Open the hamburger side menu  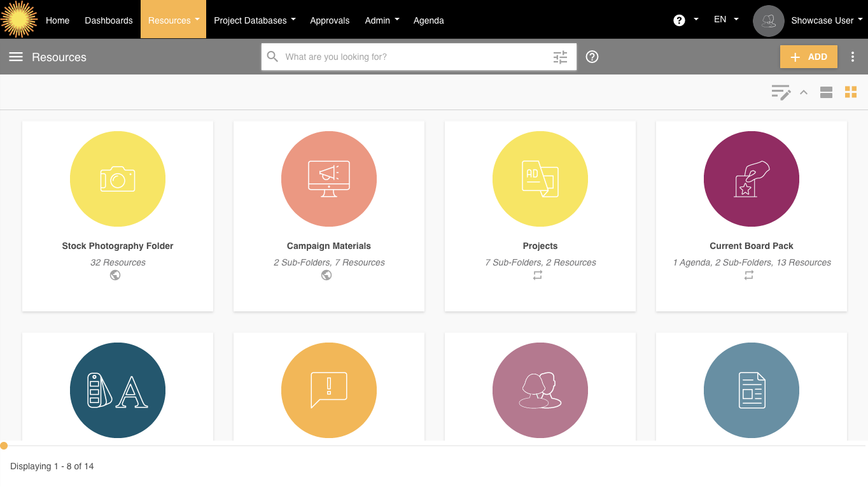[16, 57]
